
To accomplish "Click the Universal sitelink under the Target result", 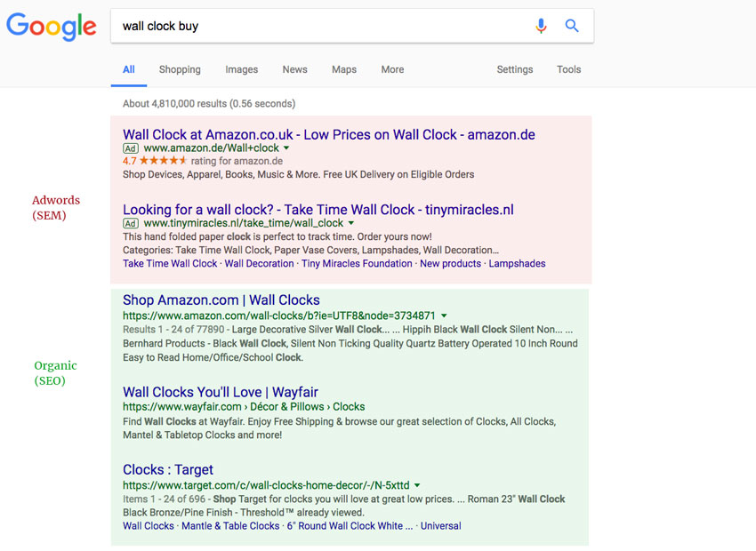I will click(x=441, y=525).
